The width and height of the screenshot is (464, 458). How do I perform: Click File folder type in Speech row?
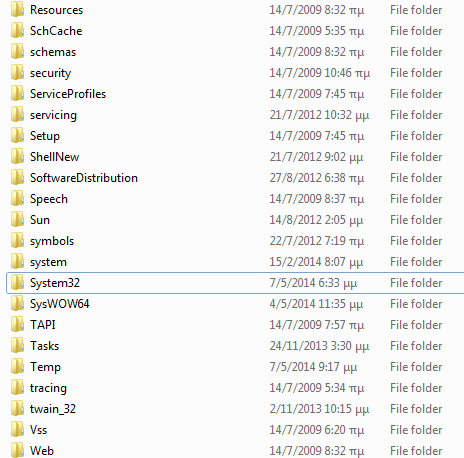pyautogui.click(x=416, y=199)
